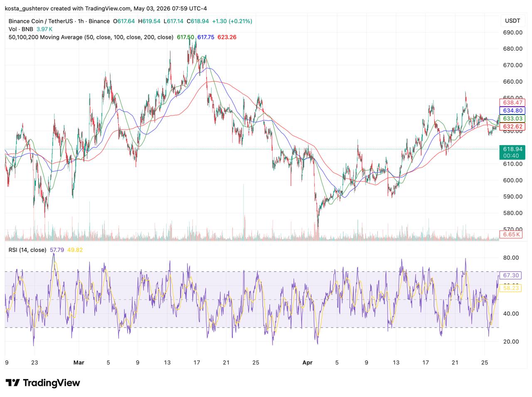The image size is (532, 397).
Task: Click the blue 100 MA value 617.75
Action: 206,37
